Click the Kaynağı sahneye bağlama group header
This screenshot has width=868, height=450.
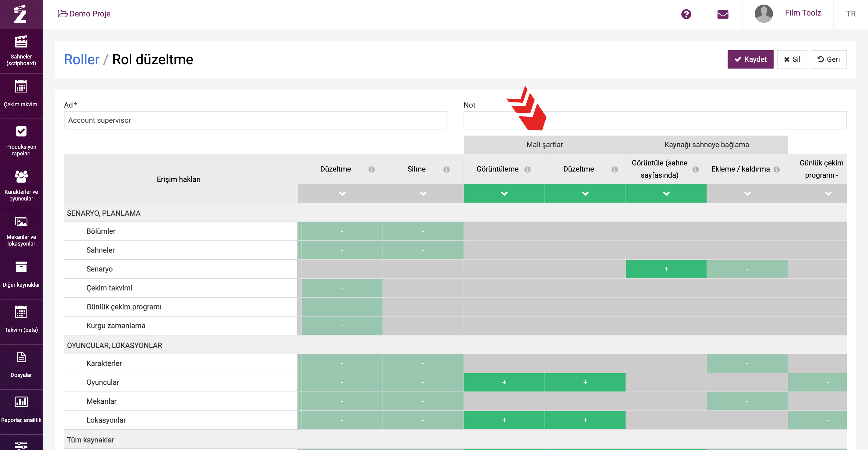(707, 145)
